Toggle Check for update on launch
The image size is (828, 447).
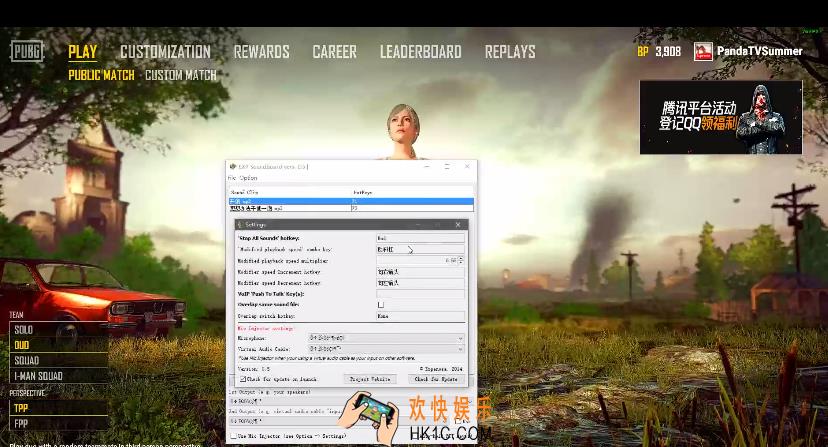tap(243, 379)
